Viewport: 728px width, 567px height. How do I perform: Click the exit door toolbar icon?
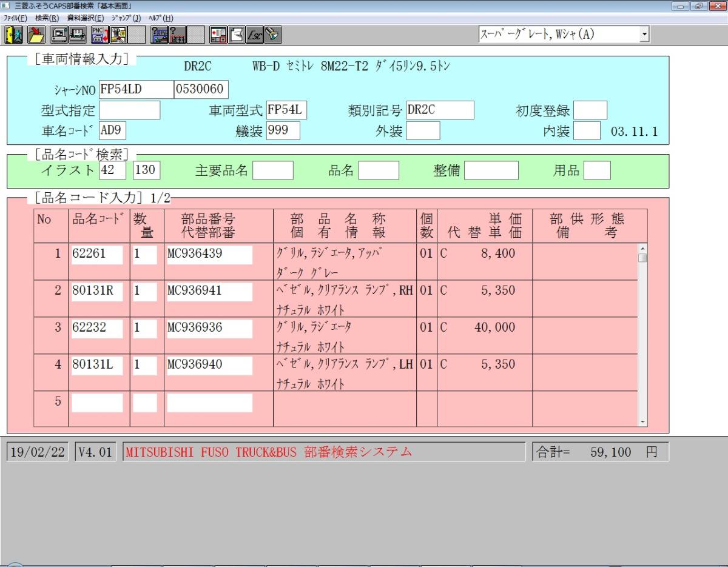pyautogui.click(x=13, y=35)
